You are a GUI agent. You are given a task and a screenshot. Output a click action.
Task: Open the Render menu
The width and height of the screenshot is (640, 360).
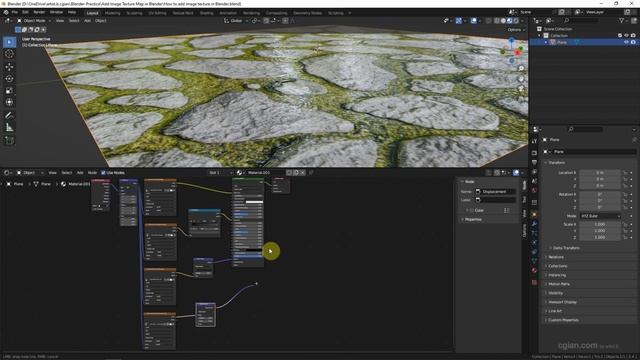coord(39,13)
